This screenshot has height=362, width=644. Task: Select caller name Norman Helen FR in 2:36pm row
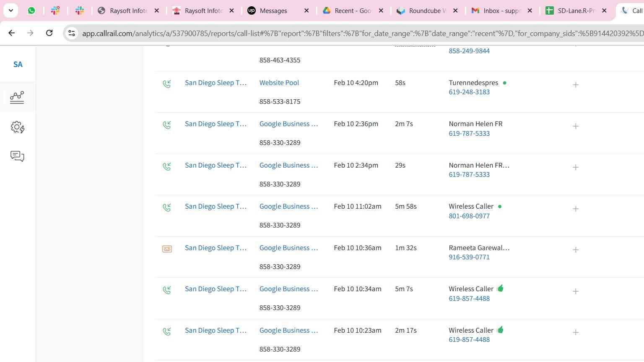click(475, 124)
